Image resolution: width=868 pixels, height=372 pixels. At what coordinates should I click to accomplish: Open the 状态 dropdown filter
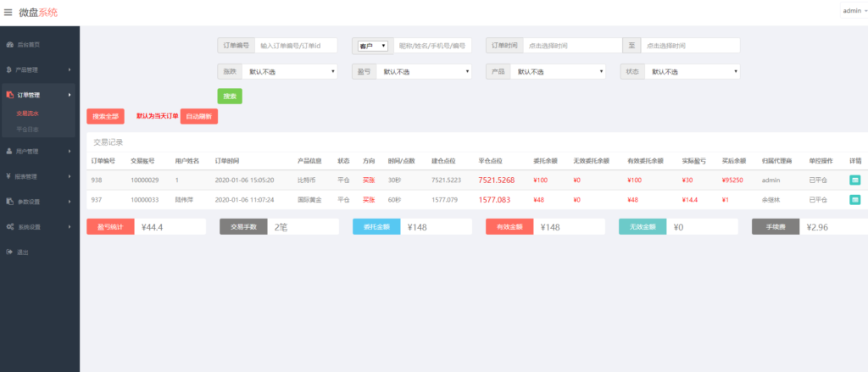pyautogui.click(x=692, y=72)
